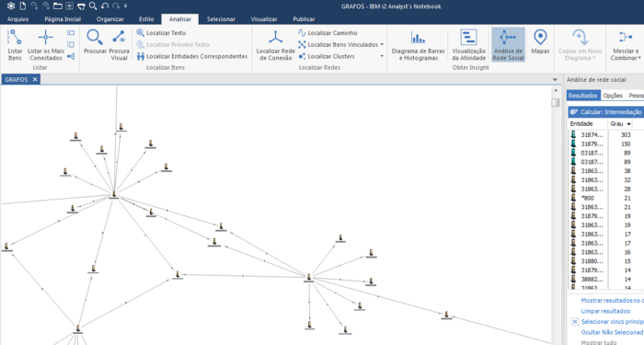Click Listar os Mais Conectados
The width and height of the screenshot is (644, 345).
click(x=46, y=45)
